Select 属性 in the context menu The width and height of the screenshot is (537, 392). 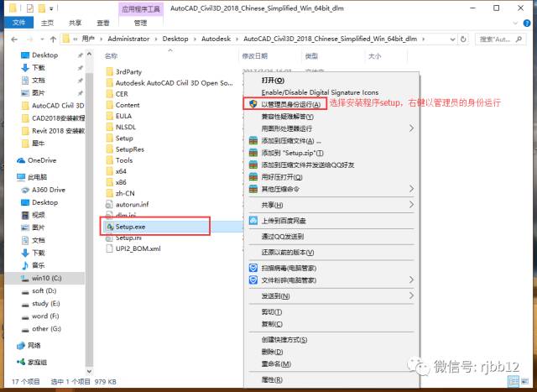pos(270,380)
